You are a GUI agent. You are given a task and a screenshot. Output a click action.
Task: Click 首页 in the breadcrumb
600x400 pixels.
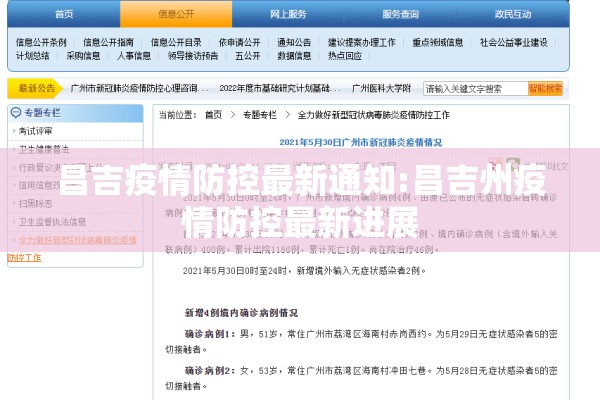[214, 115]
